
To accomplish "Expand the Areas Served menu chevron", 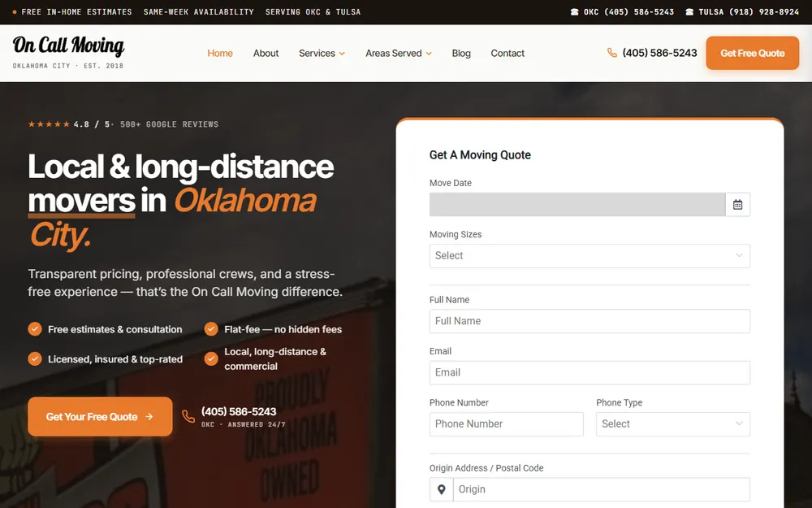I will (429, 54).
